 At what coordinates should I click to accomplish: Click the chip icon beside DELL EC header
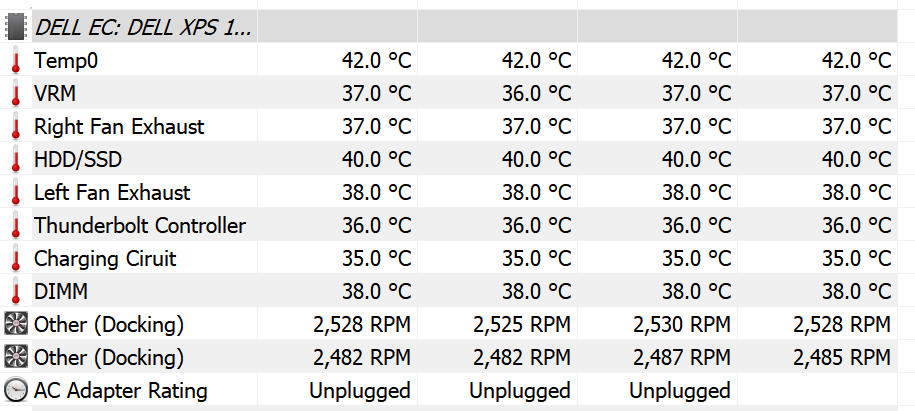click(16, 27)
